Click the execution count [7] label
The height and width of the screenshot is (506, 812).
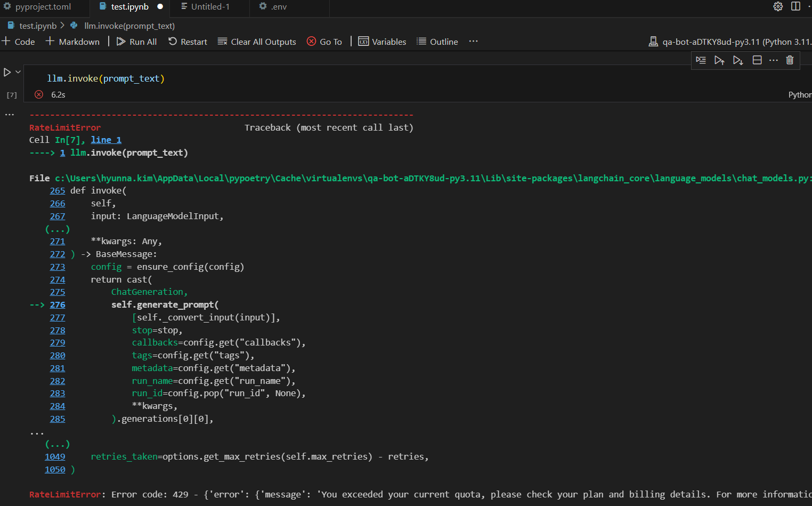click(x=12, y=95)
